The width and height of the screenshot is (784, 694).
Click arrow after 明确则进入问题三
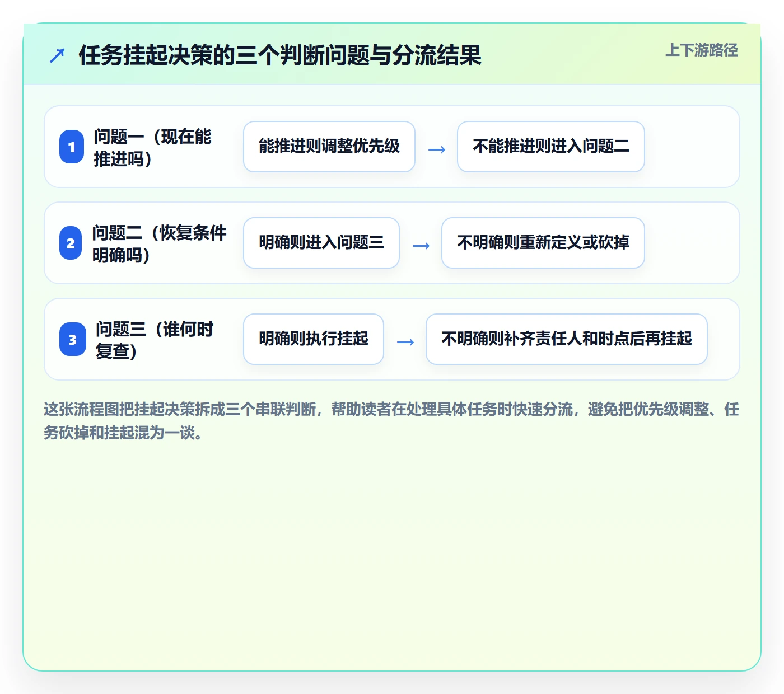tap(421, 246)
